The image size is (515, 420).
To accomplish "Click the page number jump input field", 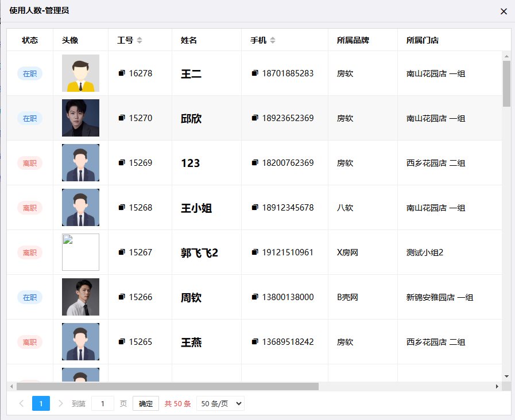I will click(x=103, y=403).
